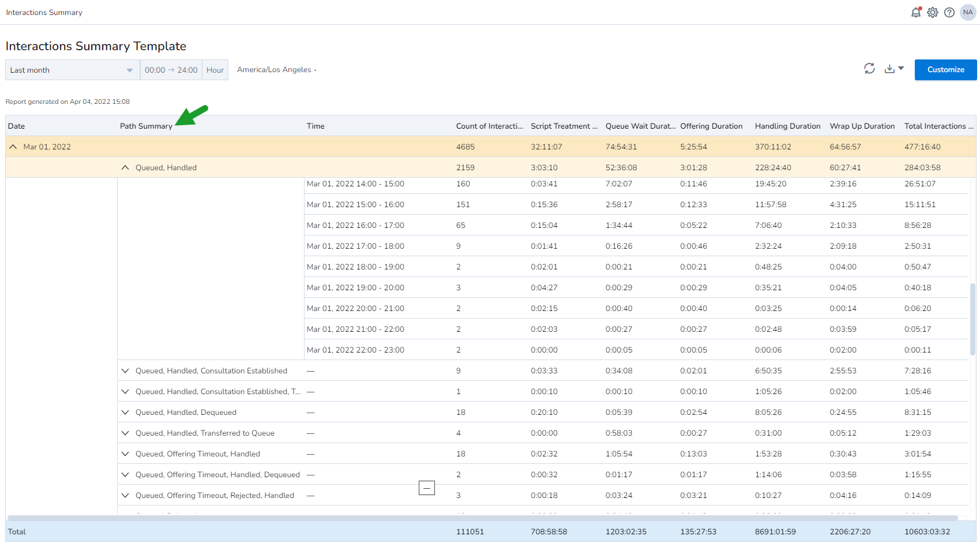Expand Queued, Handled, Consultation Established row
This screenshot has width=980, height=558.
(x=125, y=370)
